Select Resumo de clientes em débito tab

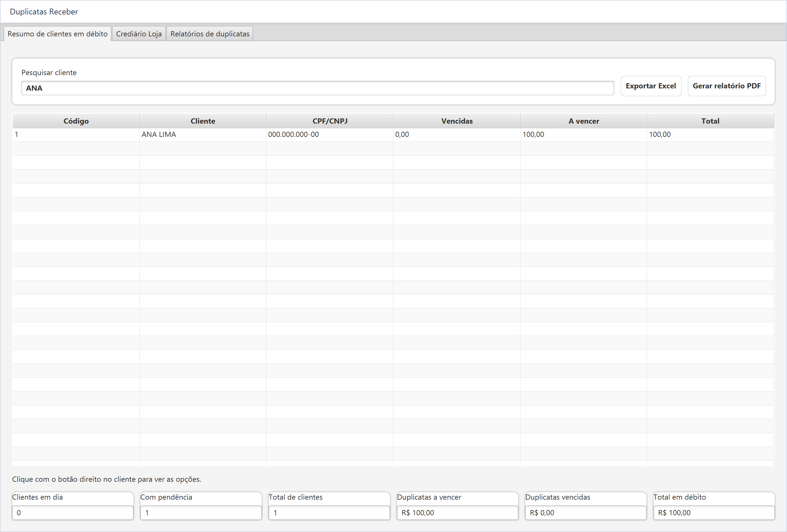[57, 34]
